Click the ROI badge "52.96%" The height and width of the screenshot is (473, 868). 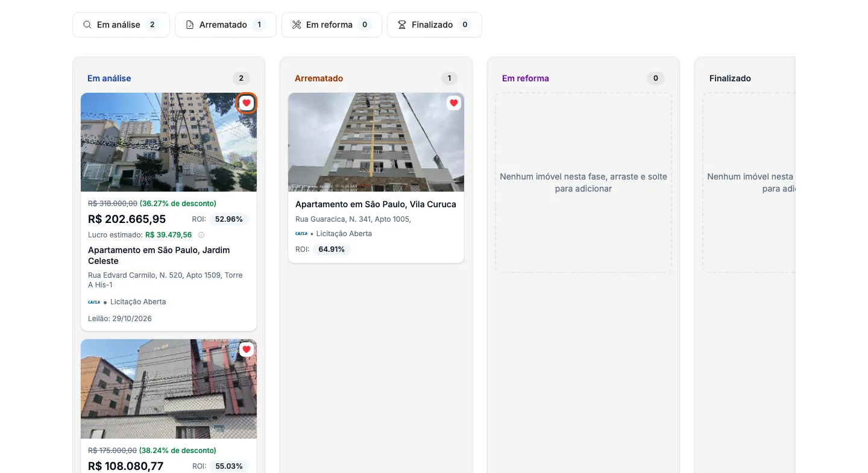click(229, 219)
